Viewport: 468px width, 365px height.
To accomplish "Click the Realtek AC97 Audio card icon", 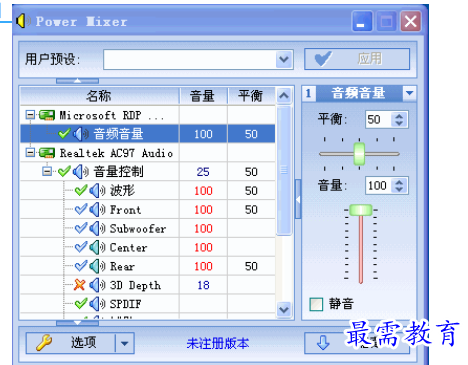I will click(47, 153).
